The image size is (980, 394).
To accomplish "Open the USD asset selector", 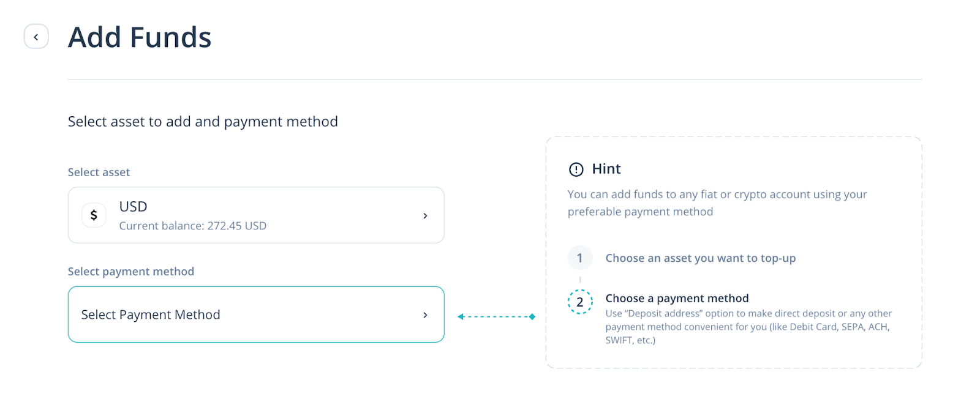I will click(255, 215).
